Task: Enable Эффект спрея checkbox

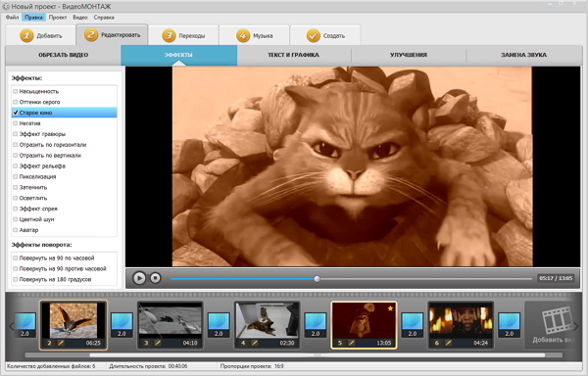Action: click(x=16, y=209)
